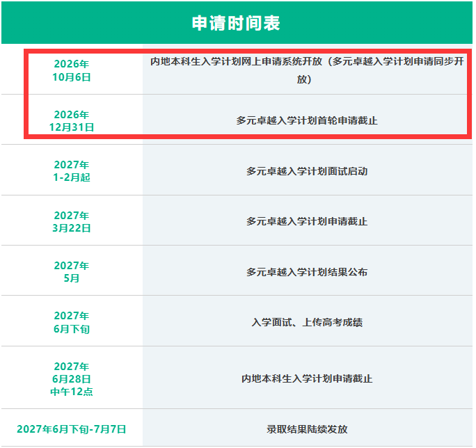Click the text 入学面试、上传高考成绩
The image size is (476, 448).
[x=307, y=322]
